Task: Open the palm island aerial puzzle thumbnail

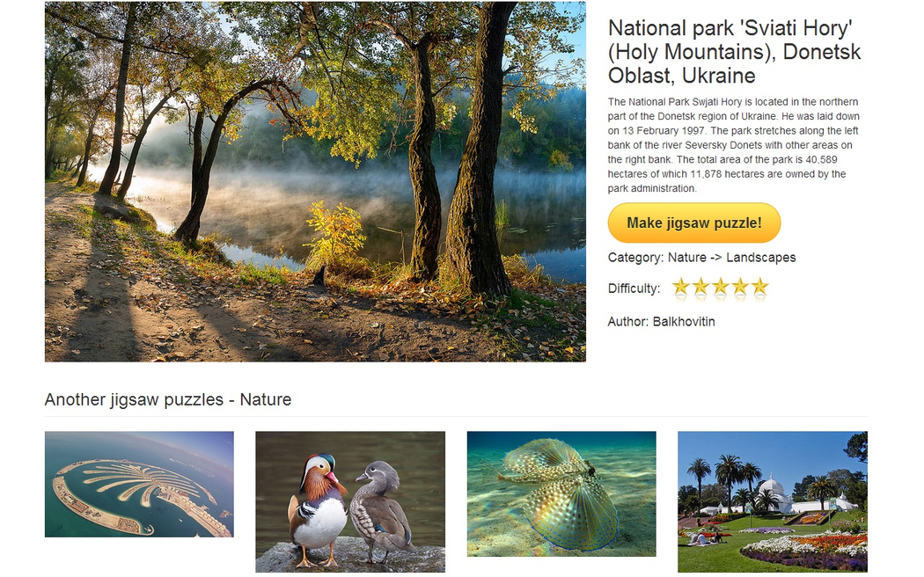Action: 139,484
